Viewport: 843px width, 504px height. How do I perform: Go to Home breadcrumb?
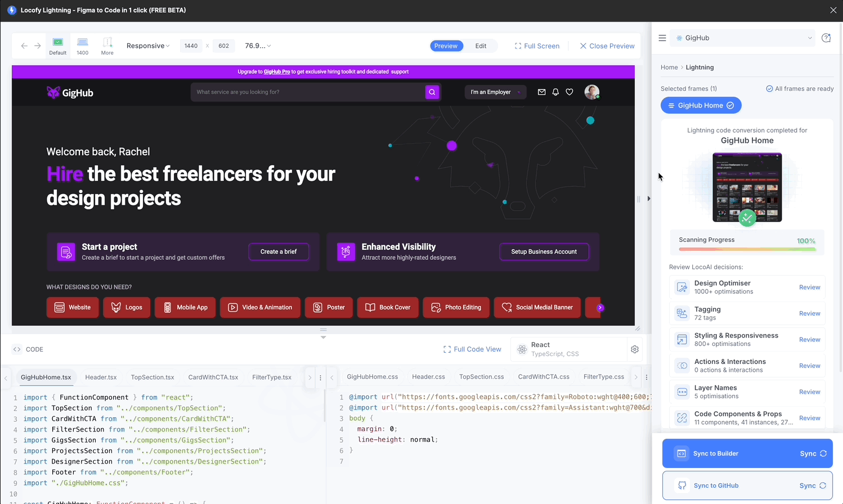tap(669, 67)
